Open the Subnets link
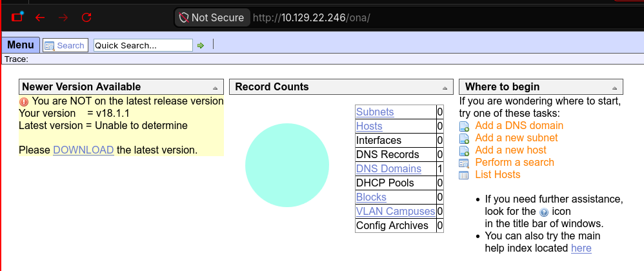644x271 pixels. [x=375, y=112]
